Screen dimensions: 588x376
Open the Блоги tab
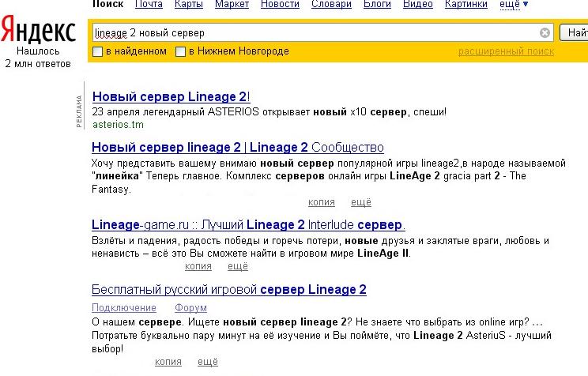point(377,4)
